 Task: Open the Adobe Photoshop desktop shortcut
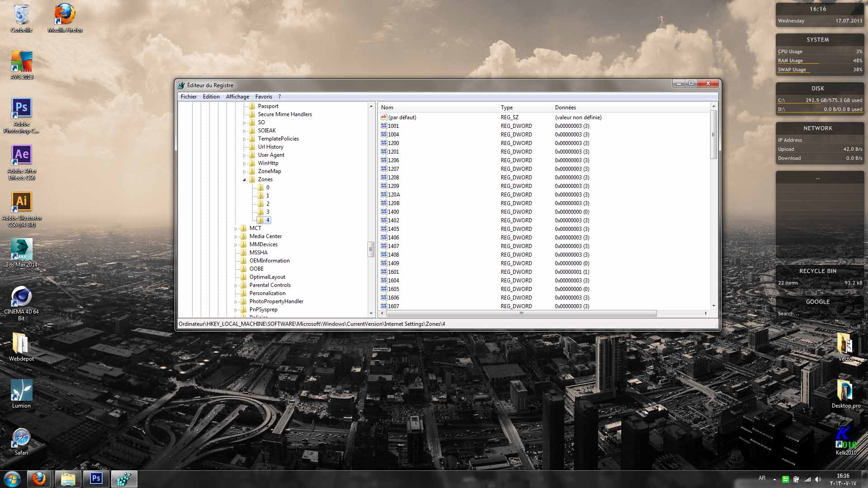point(21,115)
